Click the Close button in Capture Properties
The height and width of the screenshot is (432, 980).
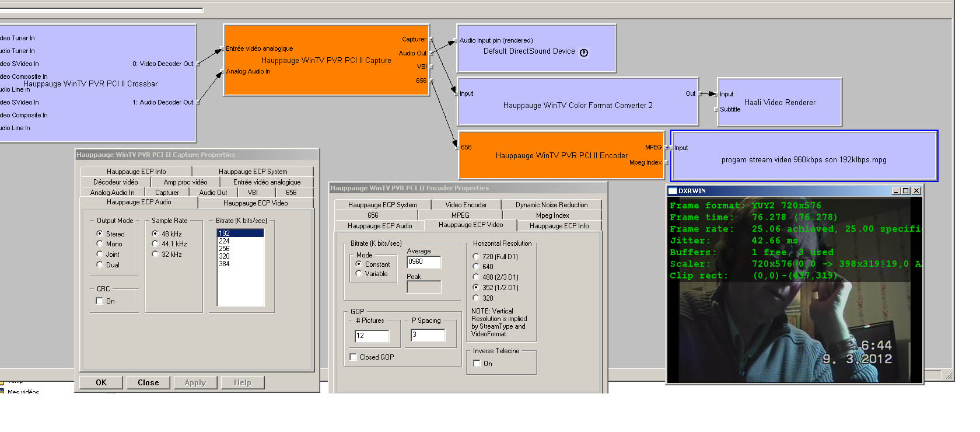[148, 382]
